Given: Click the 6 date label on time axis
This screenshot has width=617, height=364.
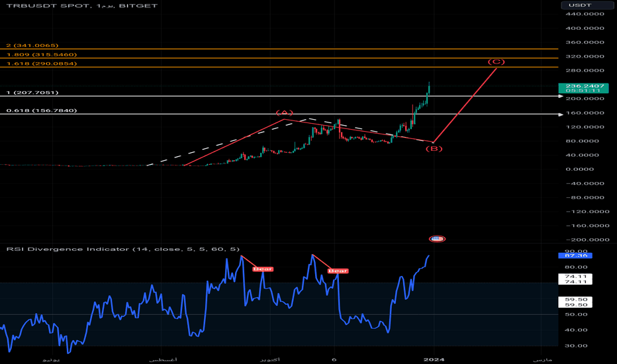Looking at the screenshot, I should click(x=334, y=359).
